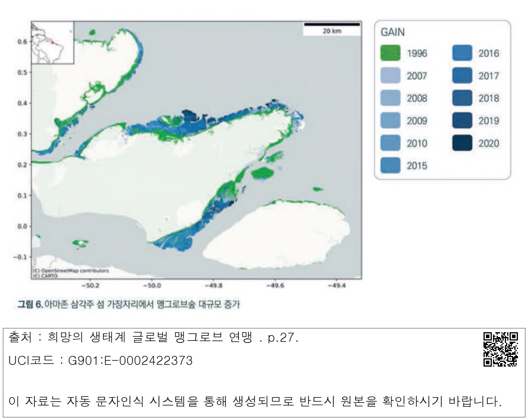The image size is (528, 420).
Task: Pick the 2019 dark blue swatch
Action: click(x=462, y=121)
